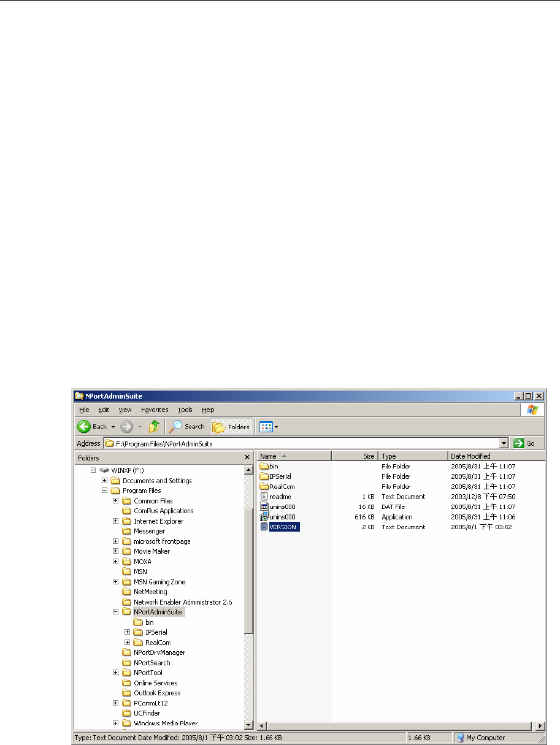Close the Folders pane
560x745 pixels.
(x=247, y=457)
